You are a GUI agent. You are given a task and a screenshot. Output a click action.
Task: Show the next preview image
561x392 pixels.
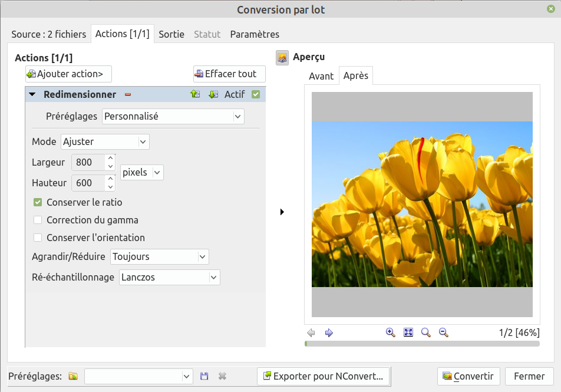click(x=329, y=332)
